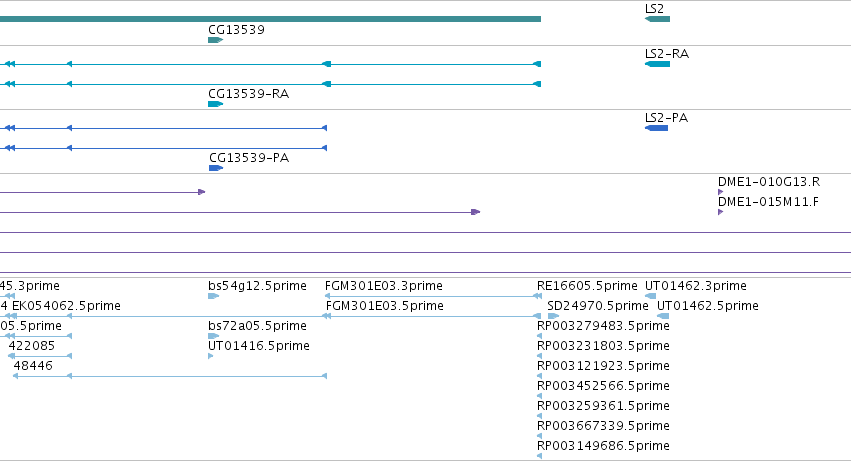Click the CG13539-RA transcript glyph
Viewport: 851px width, 461px height.
(x=215, y=104)
